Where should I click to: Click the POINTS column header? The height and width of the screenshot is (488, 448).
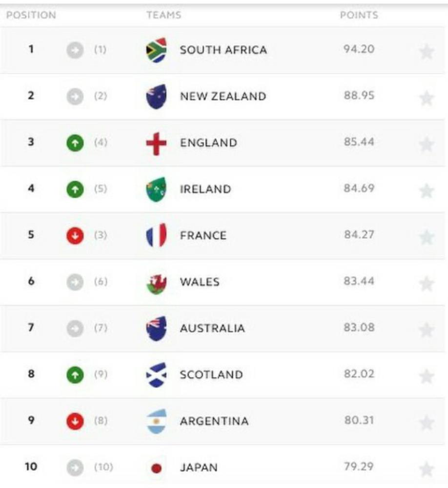tap(359, 15)
